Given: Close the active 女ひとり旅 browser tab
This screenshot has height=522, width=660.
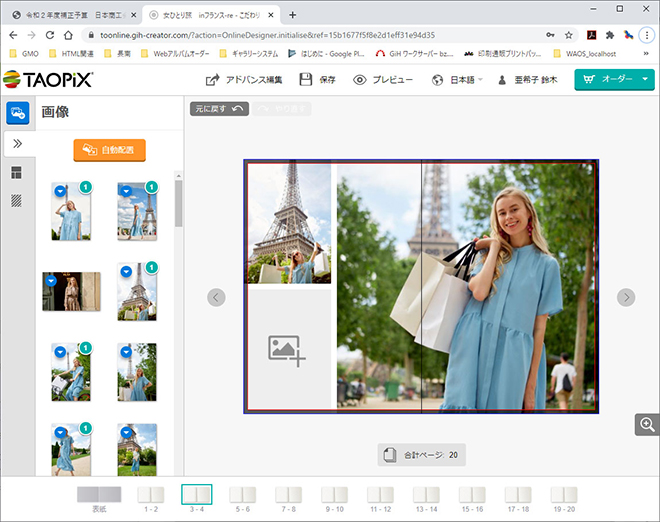Looking at the screenshot, I should point(271,15).
